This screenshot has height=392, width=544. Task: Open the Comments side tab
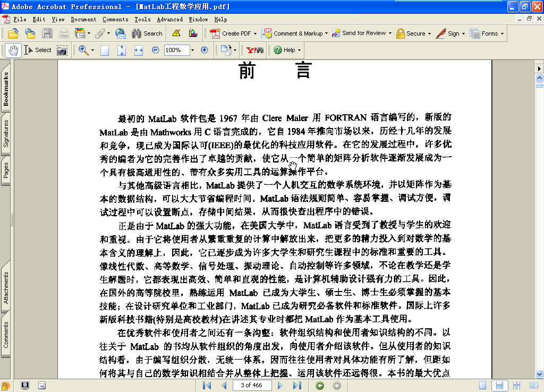[x=6, y=335]
